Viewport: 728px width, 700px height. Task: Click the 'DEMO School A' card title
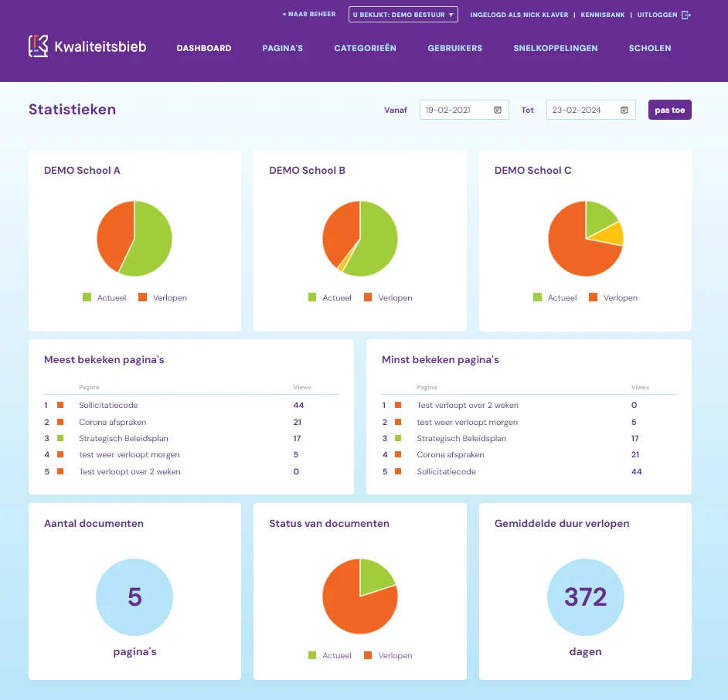pos(82,170)
